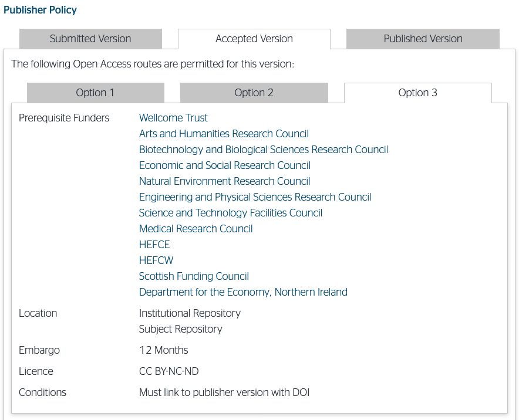Select the Institutional Repository text
This screenshot has height=420, width=519.
click(x=190, y=313)
